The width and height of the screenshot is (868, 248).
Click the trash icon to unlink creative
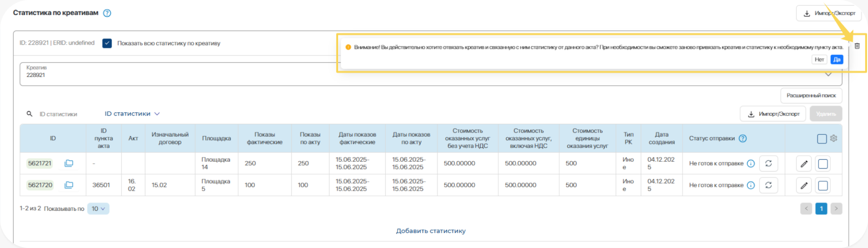[857, 46]
